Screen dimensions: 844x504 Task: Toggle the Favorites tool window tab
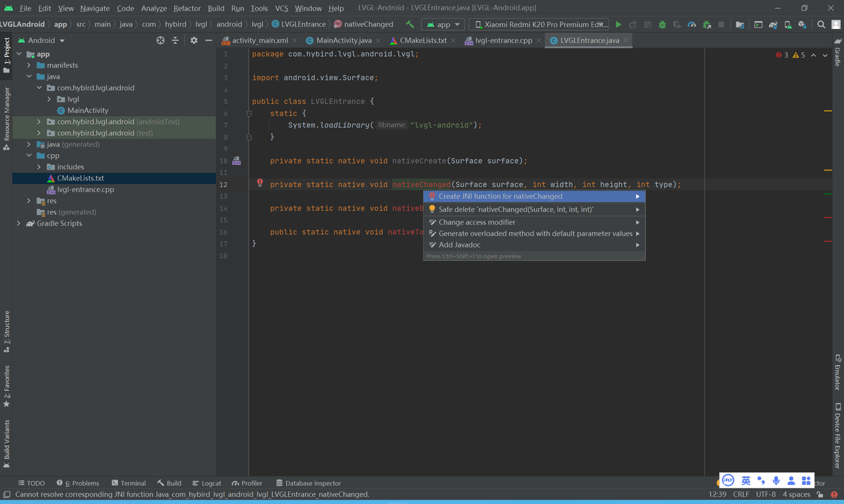[x=7, y=386]
